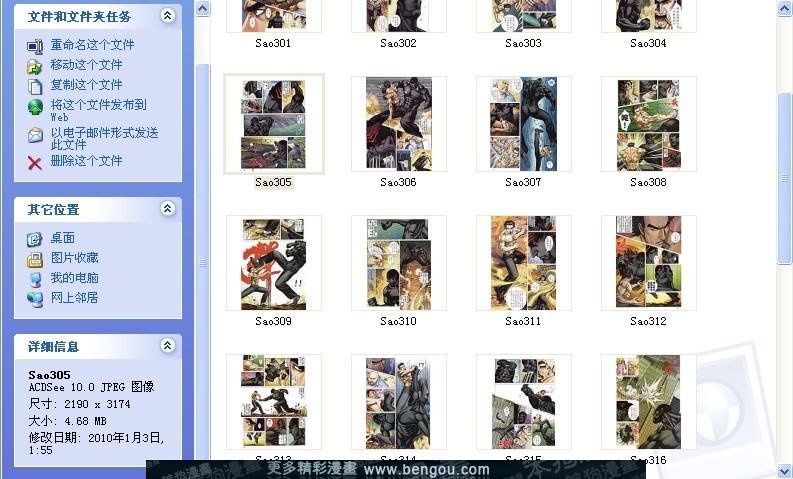Open the 移动这个文件 link

(x=86, y=65)
